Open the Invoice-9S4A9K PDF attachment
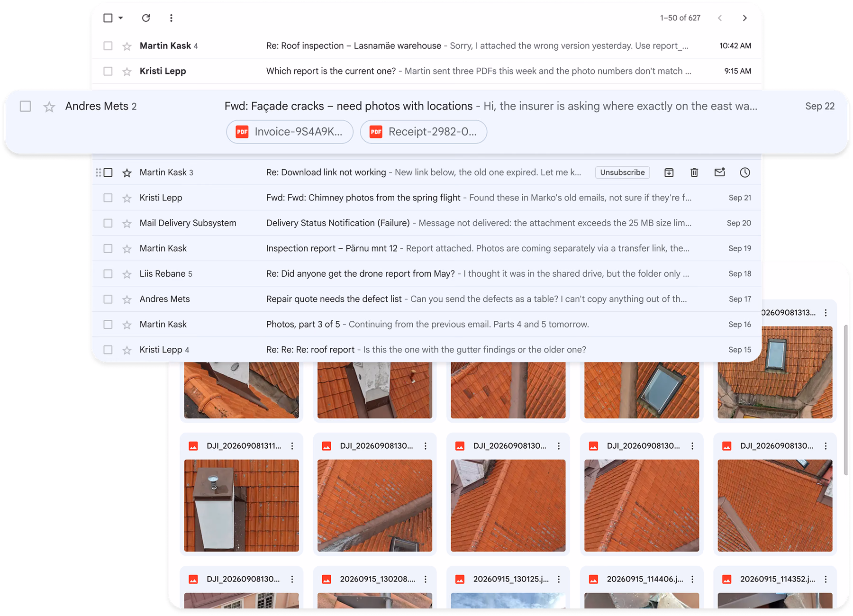 (290, 132)
